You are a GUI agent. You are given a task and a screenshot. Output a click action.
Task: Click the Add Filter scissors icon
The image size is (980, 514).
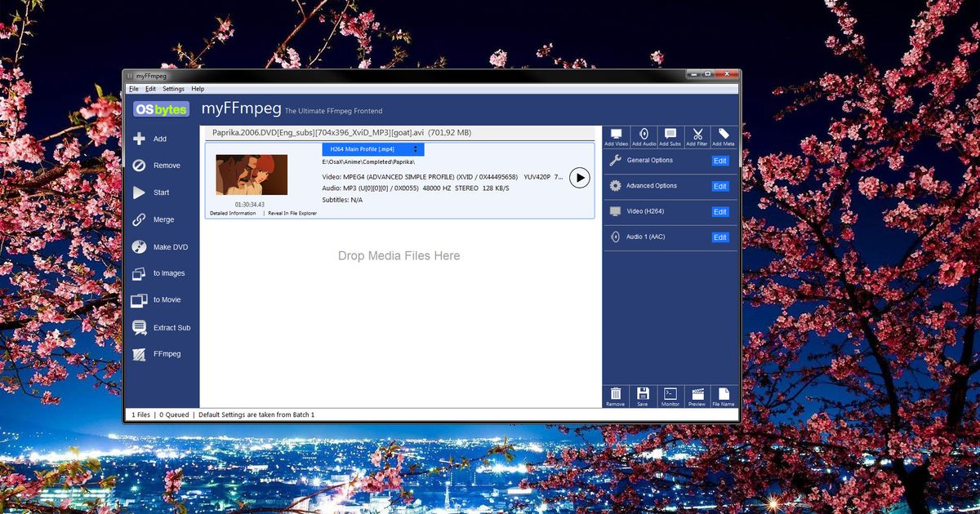[x=697, y=135]
